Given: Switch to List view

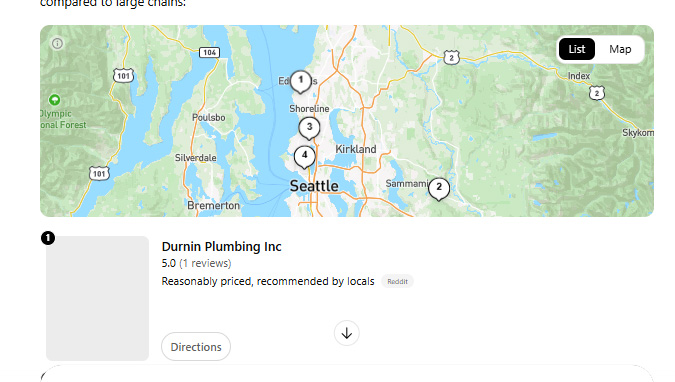Looking at the screenshot, I should [x=576, y=49].
